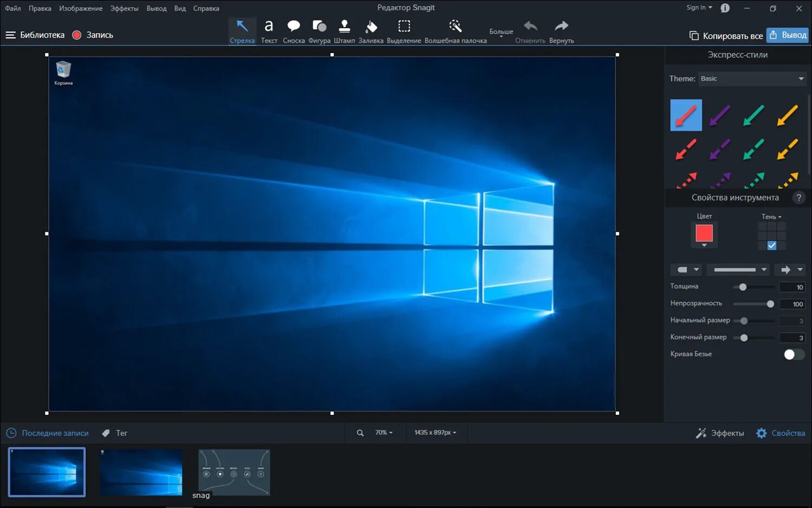Choose the dashed orange arrow style
The height and width of the screenshot is (508, 812).
pos(787,149)
